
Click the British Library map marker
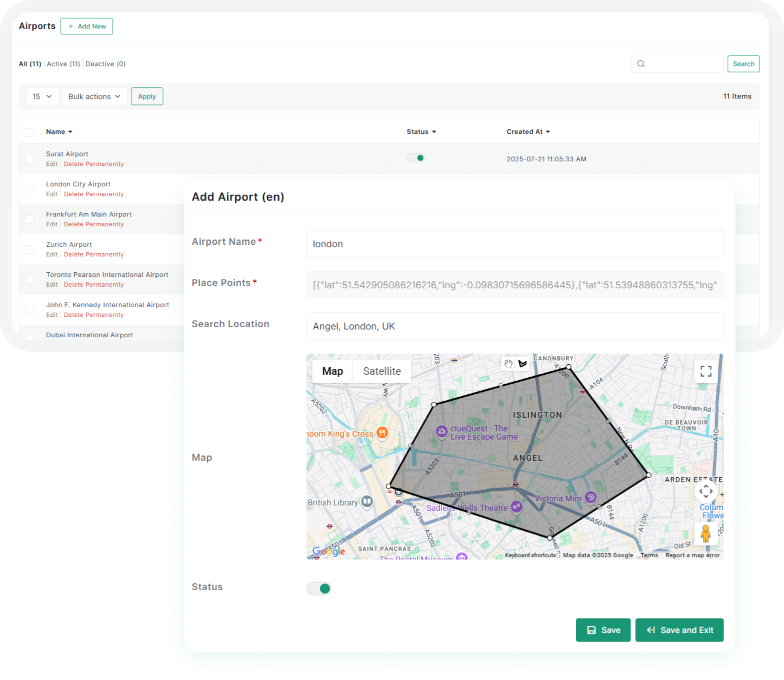tap(367, 501)
